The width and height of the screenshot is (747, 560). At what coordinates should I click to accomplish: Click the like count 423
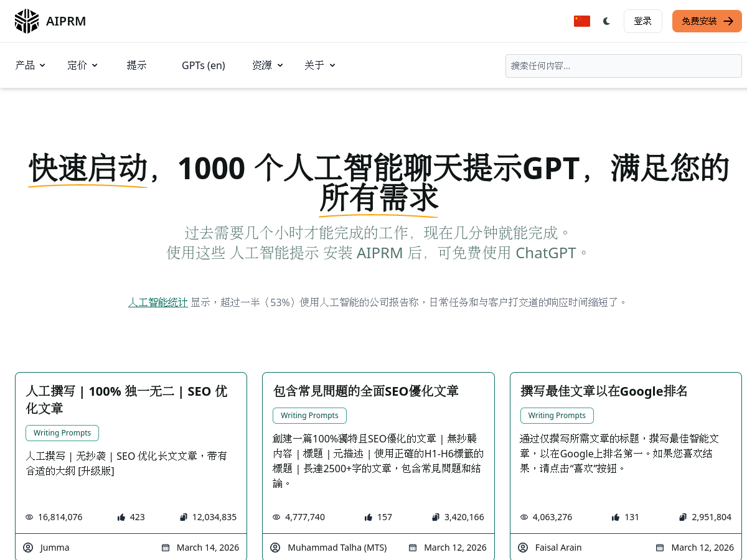coord(138,517)
